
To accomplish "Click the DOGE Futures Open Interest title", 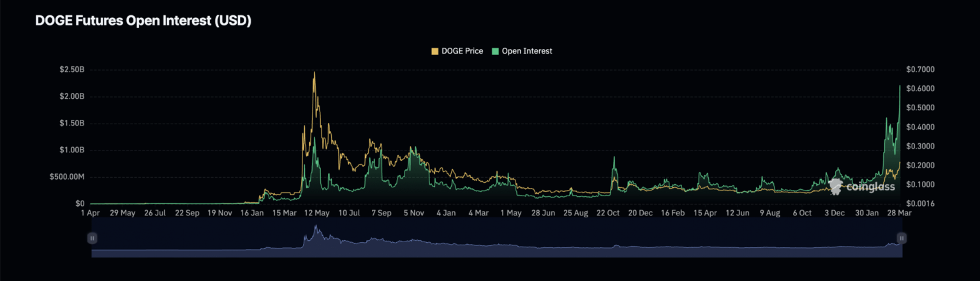I will point(144,21).
